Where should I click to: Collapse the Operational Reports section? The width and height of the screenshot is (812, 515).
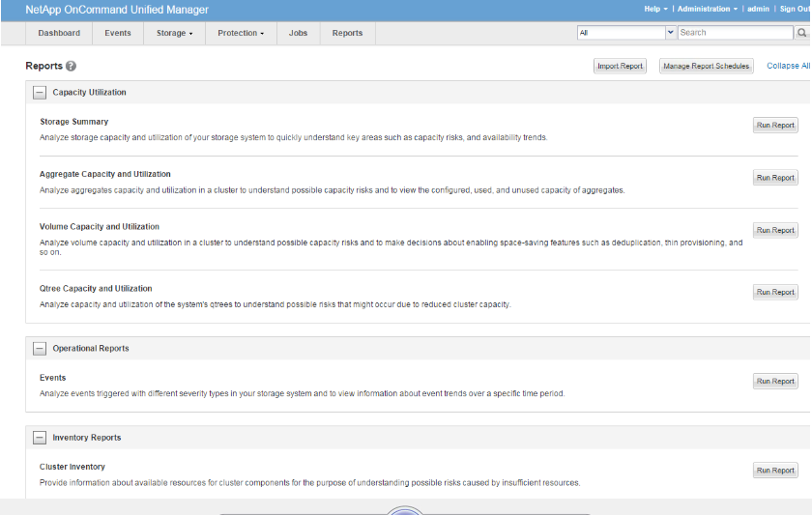pyautogui.click(x=40, y=349)
